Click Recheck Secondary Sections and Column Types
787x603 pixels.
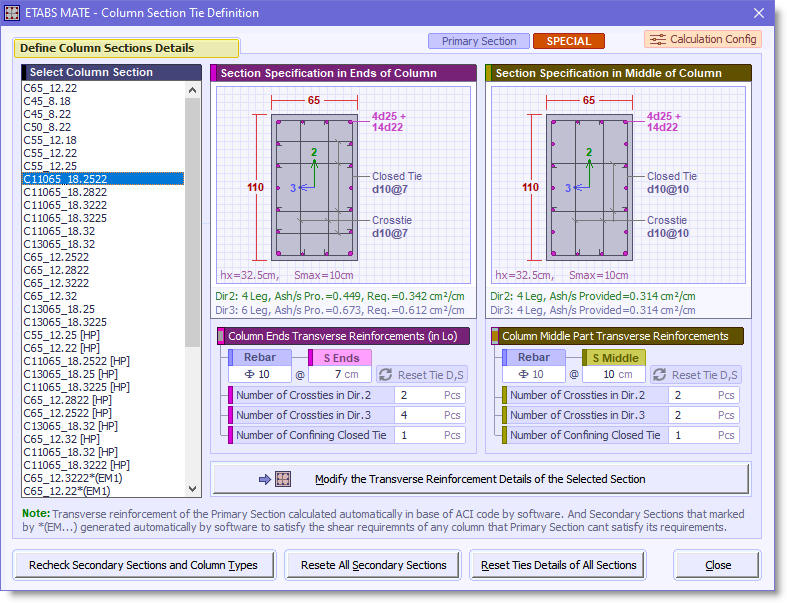coord(144,565)
